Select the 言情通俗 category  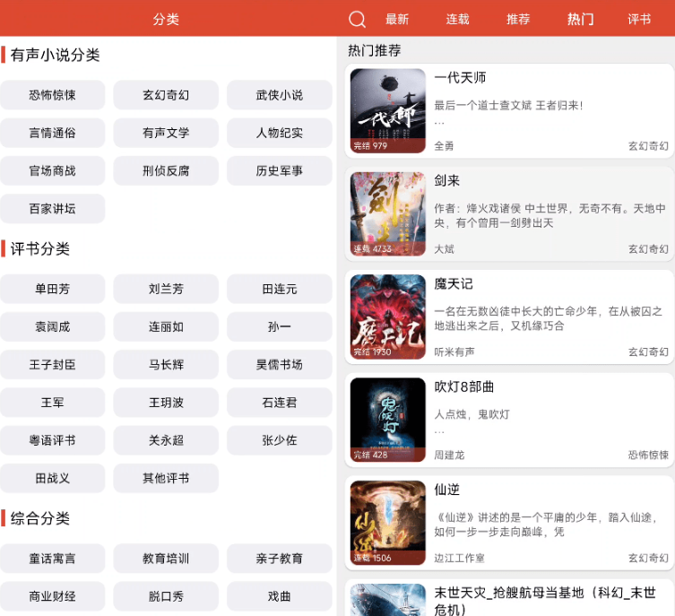[53, 133]
